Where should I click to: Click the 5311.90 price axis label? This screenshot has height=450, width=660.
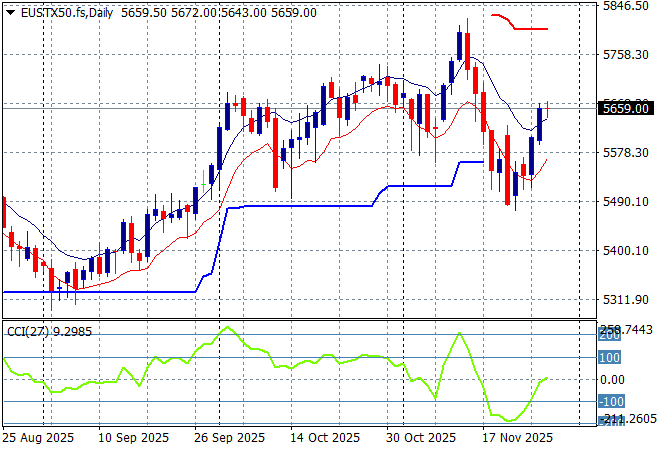click(x=625, y=300)
